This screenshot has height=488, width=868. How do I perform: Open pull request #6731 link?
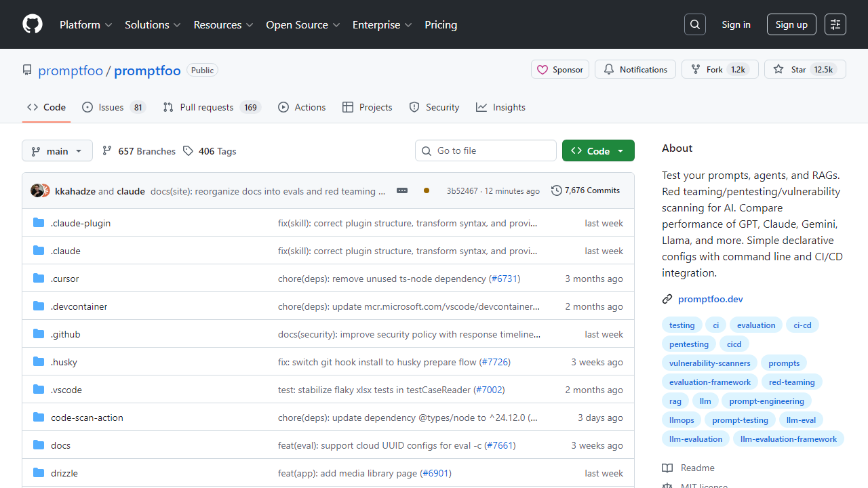[505, 279]
